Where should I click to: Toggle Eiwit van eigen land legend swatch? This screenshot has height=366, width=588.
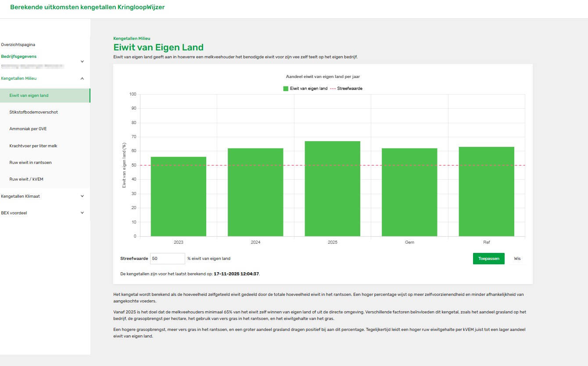click(286, 89)
